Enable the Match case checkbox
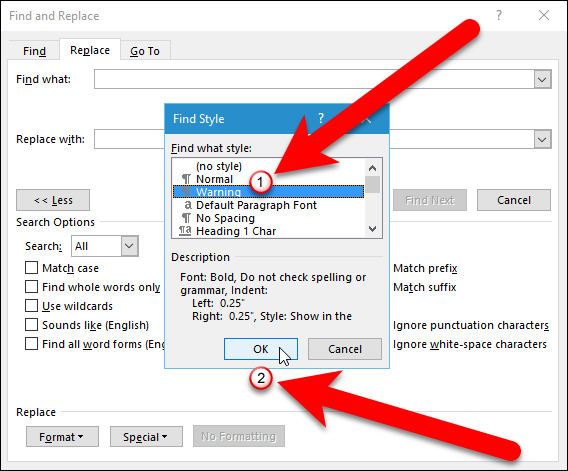 coord(32,268)
